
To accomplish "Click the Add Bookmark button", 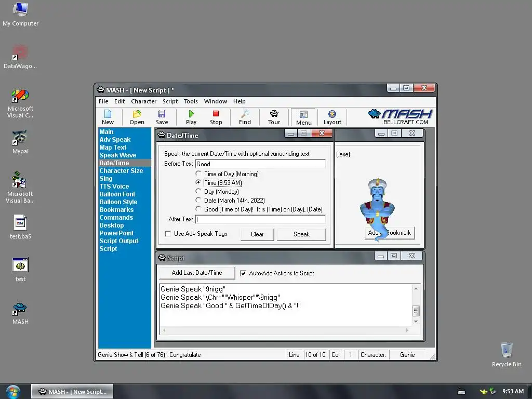I will point(390,233).
